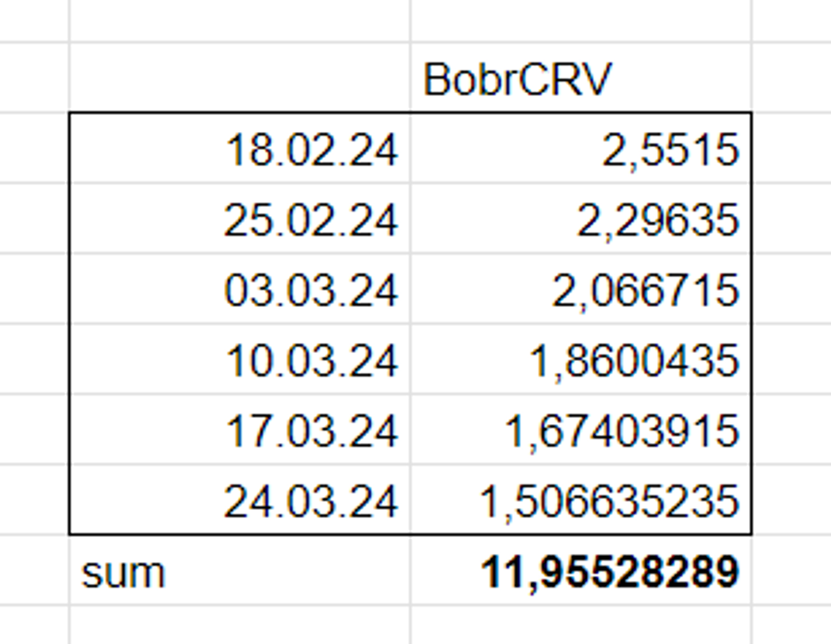The height and width of the screenshot is (644, 831).
Task: Select the last date cell 24.03.24
Action: pyautogui.click(x=239, y=500)
